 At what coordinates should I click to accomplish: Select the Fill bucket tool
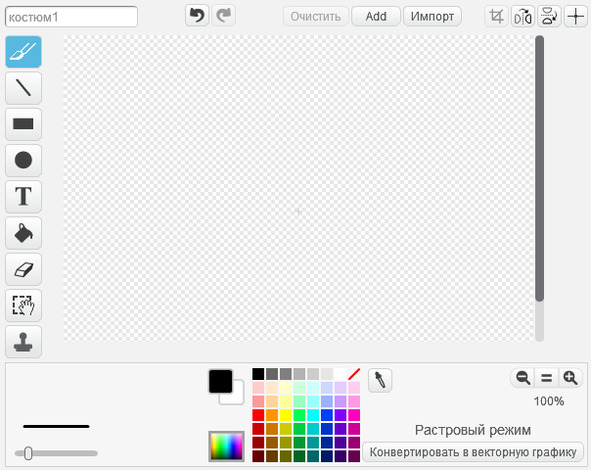pos(23,233)
